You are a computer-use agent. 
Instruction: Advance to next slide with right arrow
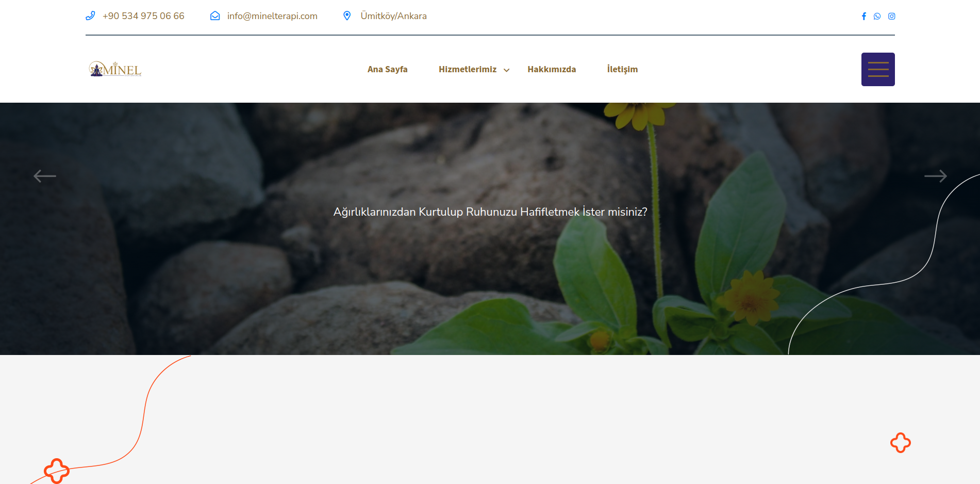[x=935, y=176]
